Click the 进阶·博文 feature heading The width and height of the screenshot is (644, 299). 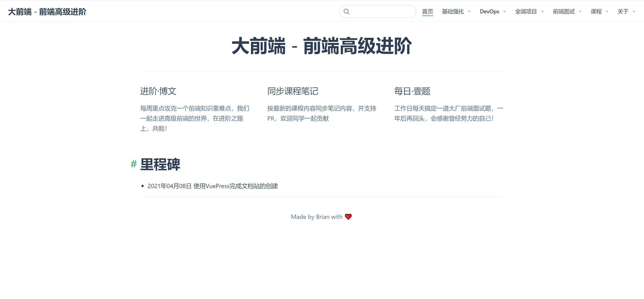[x=158, y=91]
